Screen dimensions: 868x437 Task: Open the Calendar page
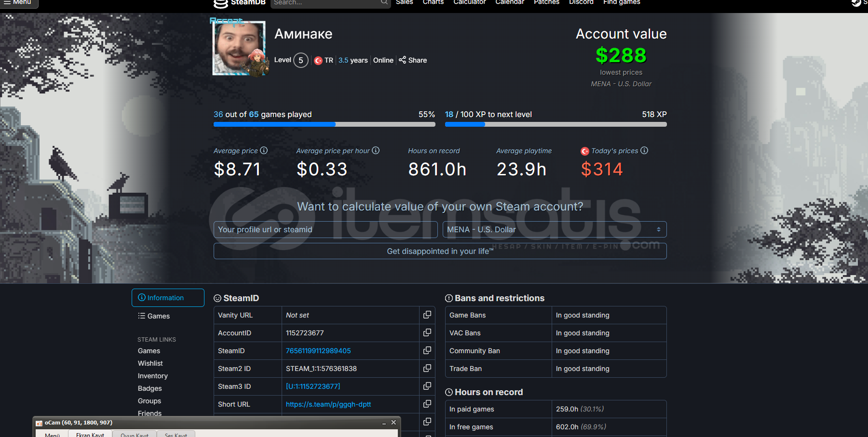click(x=509, y=2)
